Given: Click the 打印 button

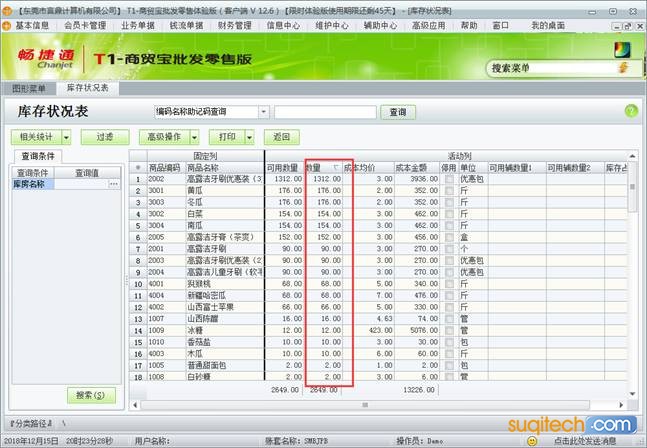Looking at the screenshot, I should [227, 137].
